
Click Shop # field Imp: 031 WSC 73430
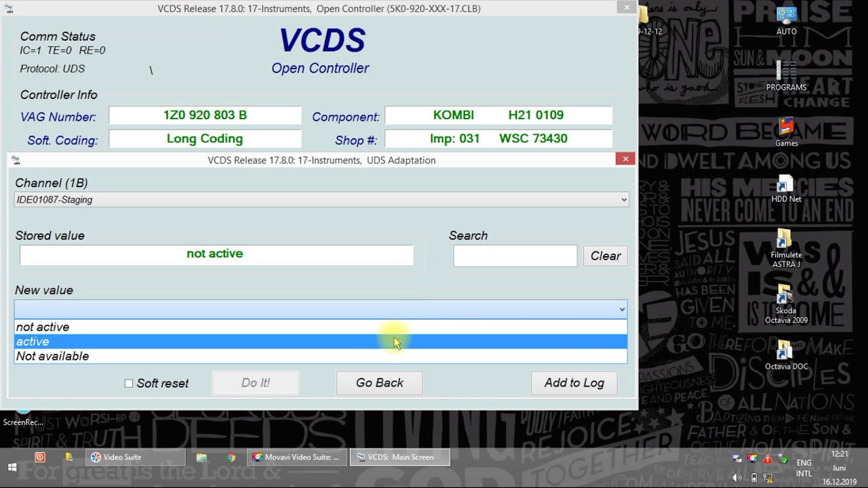pyautogui.click(x=498, y=139)
